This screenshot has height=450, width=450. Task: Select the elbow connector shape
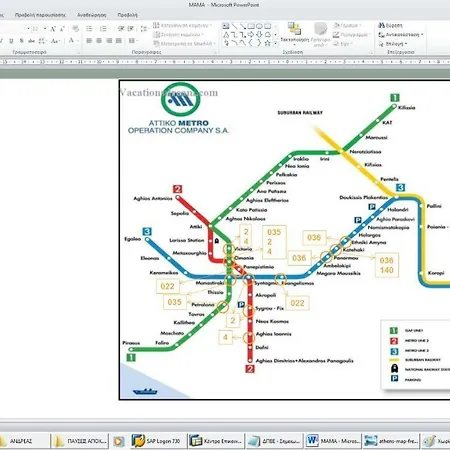pyautogui.click(x=234, y=35)
